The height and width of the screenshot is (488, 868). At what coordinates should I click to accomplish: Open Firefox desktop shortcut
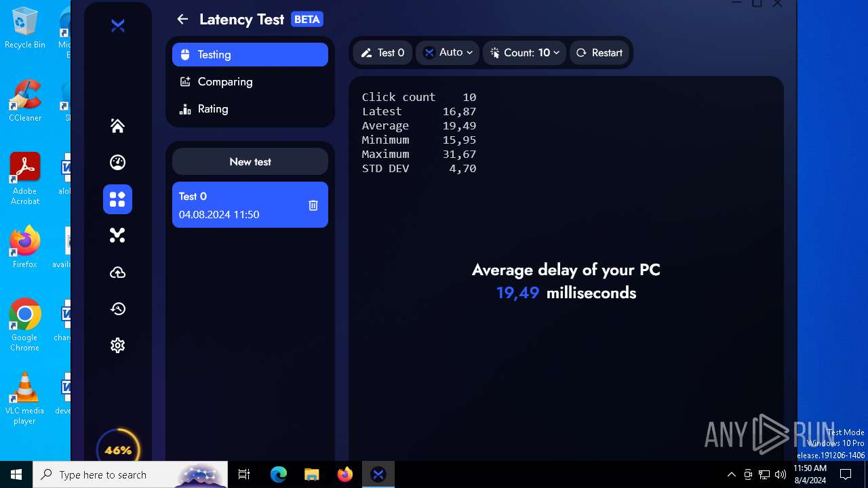click(25, 247)
